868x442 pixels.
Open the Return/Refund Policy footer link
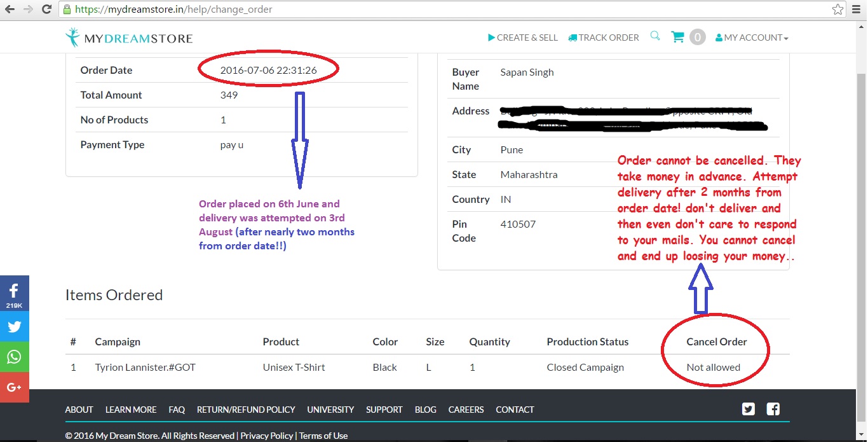coord(246,410)
